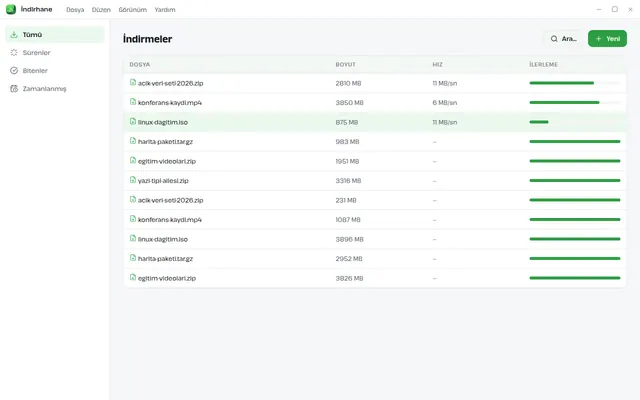Image resolution: width=640 pixels, height=400 pixels.
Task: Click file icon of the 875 MB row
Action: click(133, 122)
